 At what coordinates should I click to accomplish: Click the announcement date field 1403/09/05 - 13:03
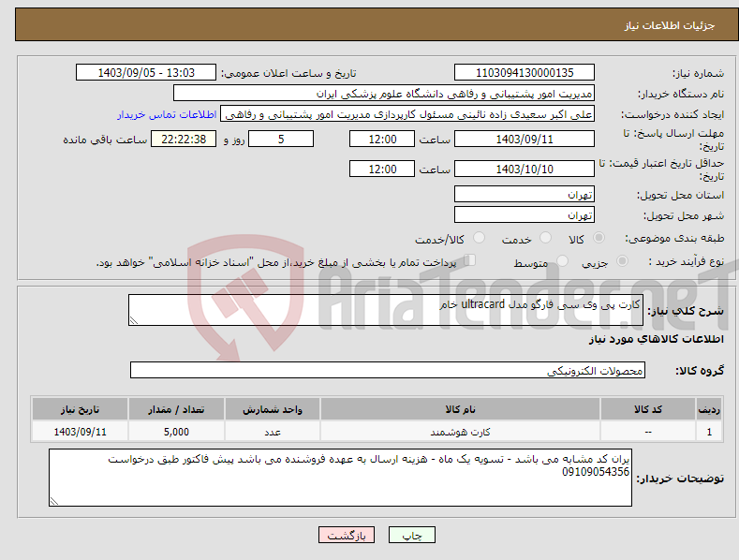click(146, 73)
